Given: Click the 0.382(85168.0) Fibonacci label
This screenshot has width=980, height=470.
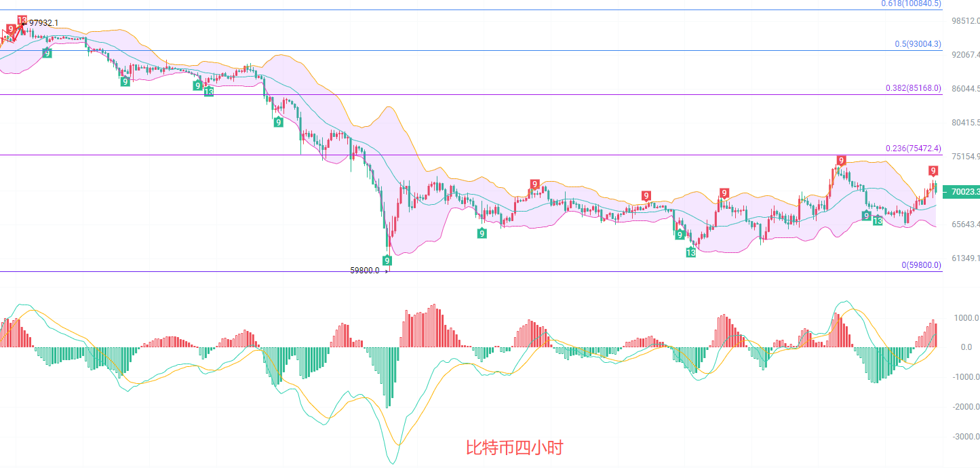Looking at the screenshot, I should (x=913, y=88).
